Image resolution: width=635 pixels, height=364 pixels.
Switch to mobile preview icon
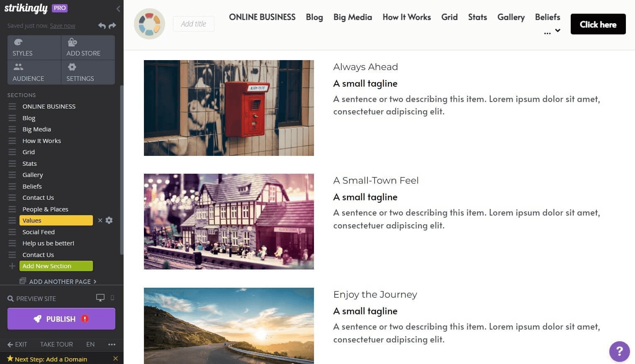pyautogui.click(x=112, y=298)
